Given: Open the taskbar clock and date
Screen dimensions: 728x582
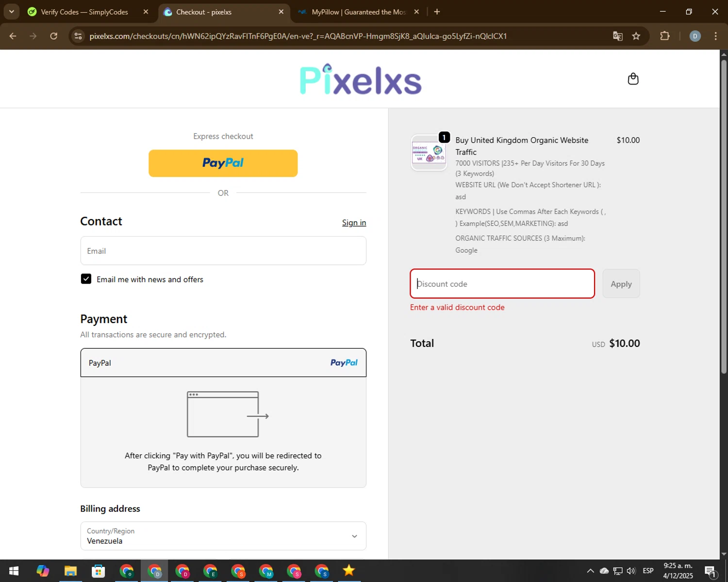Looking at the screenshot, I should (678, 571).
